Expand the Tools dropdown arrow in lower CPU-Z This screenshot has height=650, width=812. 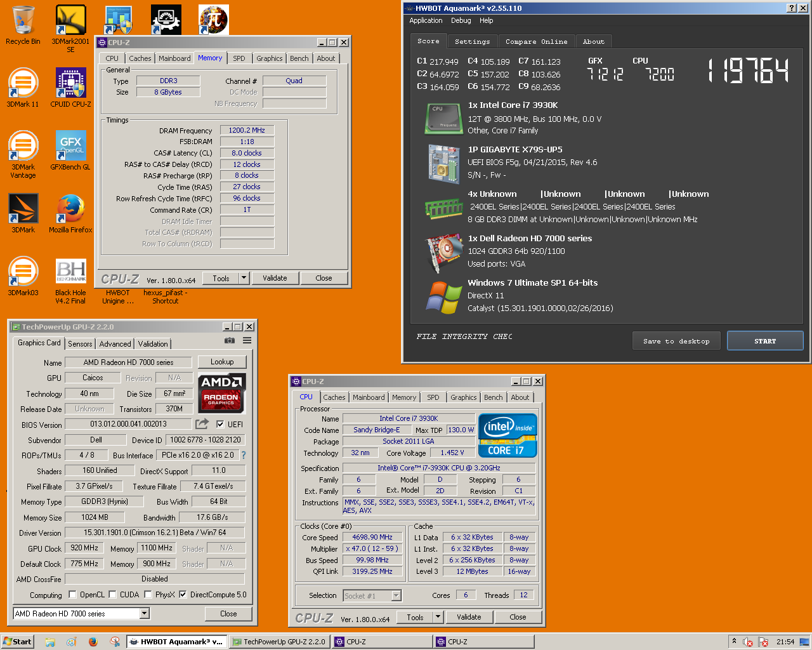(438, 617)
